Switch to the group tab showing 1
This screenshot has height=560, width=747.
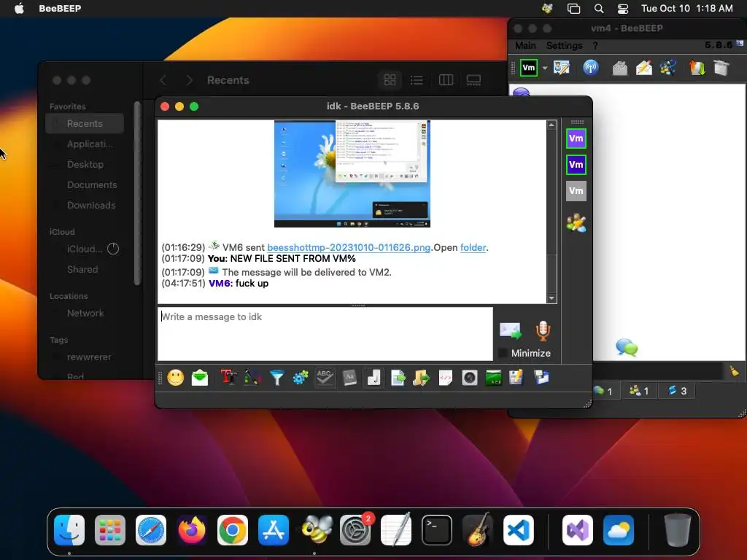point(639,391)
